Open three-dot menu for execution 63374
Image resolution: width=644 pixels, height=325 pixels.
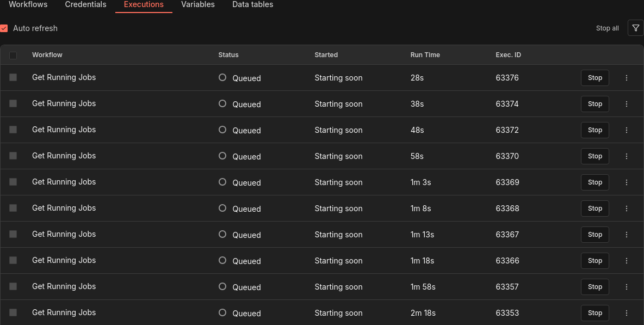tap(627, 104)
